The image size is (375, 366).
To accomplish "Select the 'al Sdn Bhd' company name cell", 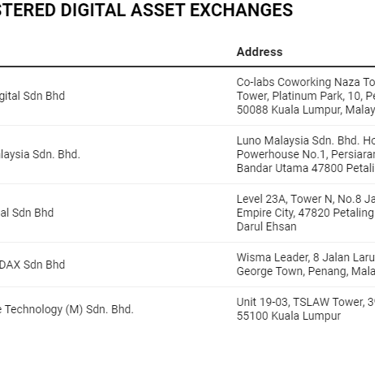I will coord(27,213).
